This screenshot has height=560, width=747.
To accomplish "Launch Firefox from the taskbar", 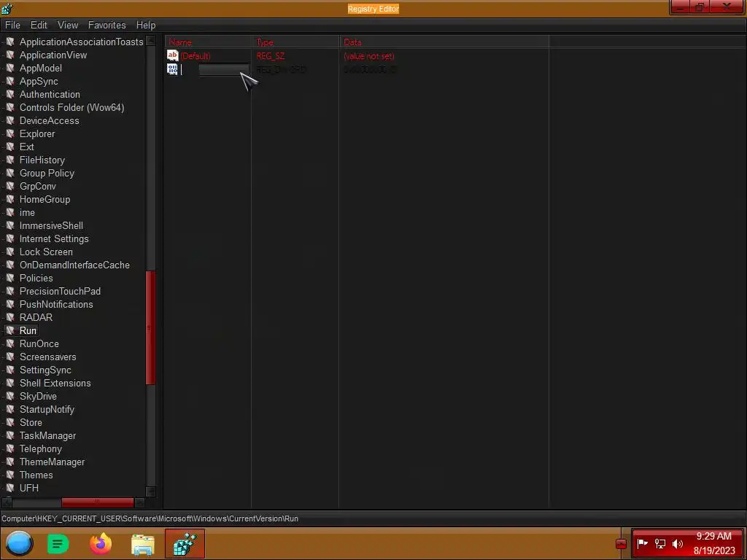I will pyautogui.click(x=101, y=543).
